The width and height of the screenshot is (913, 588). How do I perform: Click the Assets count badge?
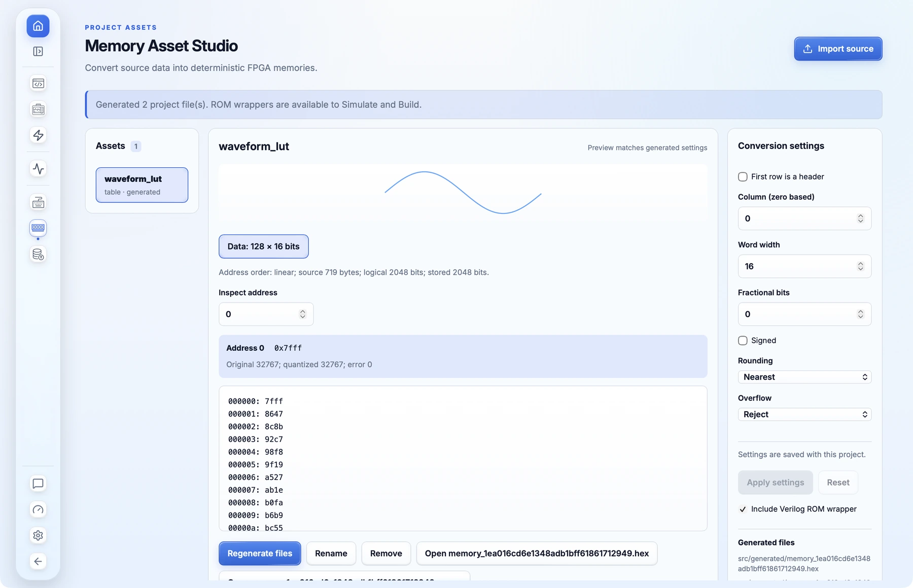(x=136, y=146)
